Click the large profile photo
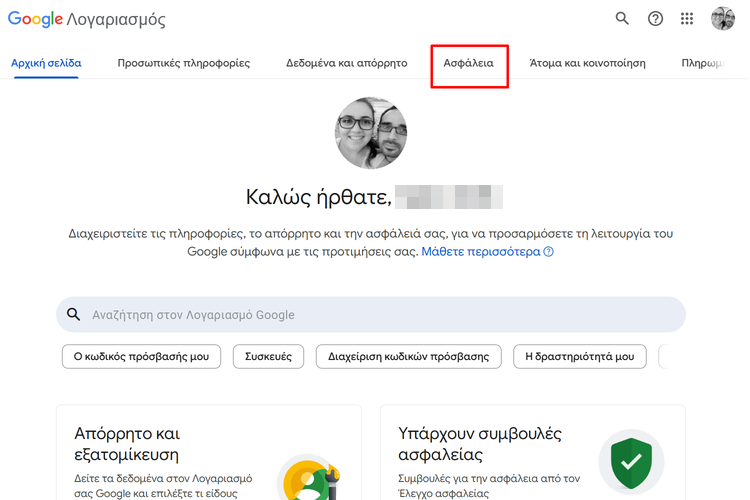Image resolution: width=750 pixels, height=500 pixels. tap(371, 133)
